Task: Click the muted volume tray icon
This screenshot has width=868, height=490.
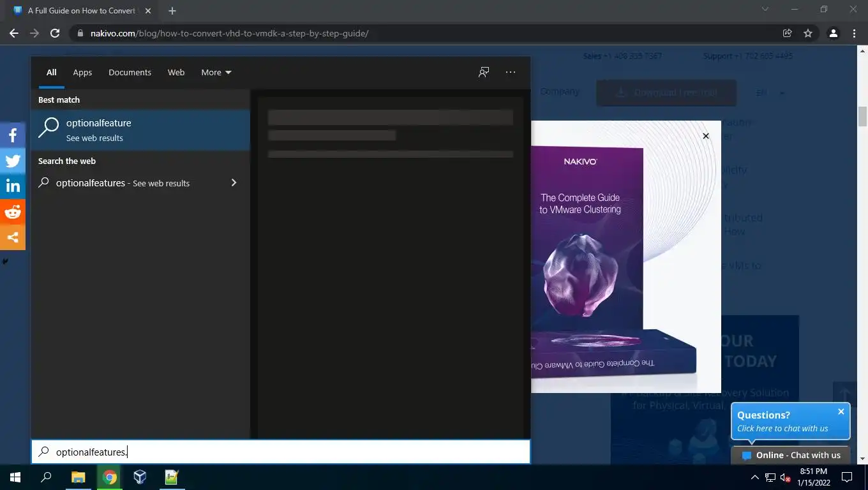Action: tap(786, 477)
